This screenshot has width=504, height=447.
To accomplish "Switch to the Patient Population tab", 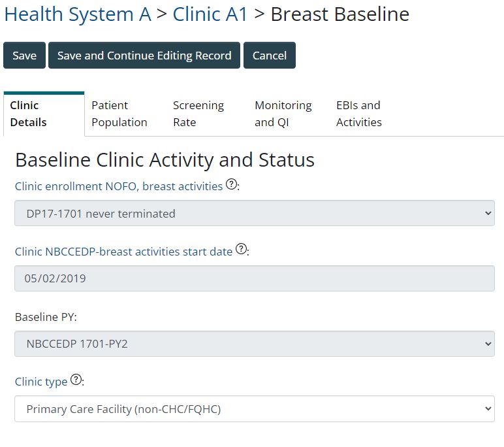I will (119, 114).
